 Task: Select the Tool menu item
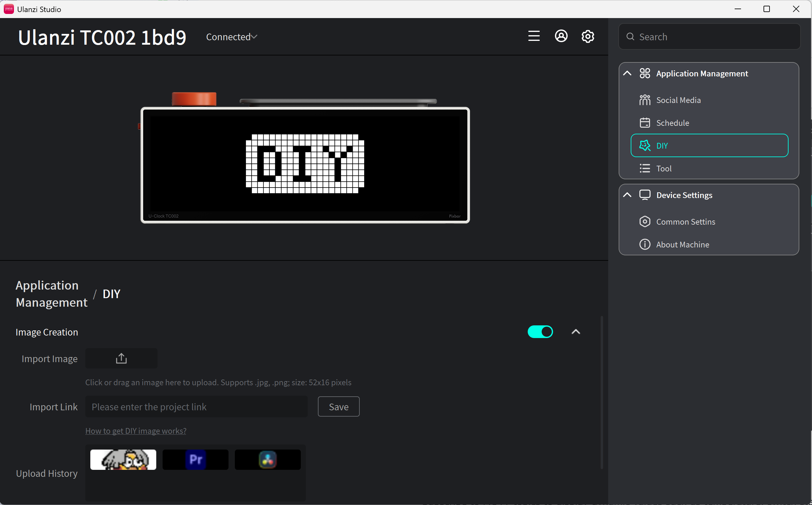click(709, 168)
